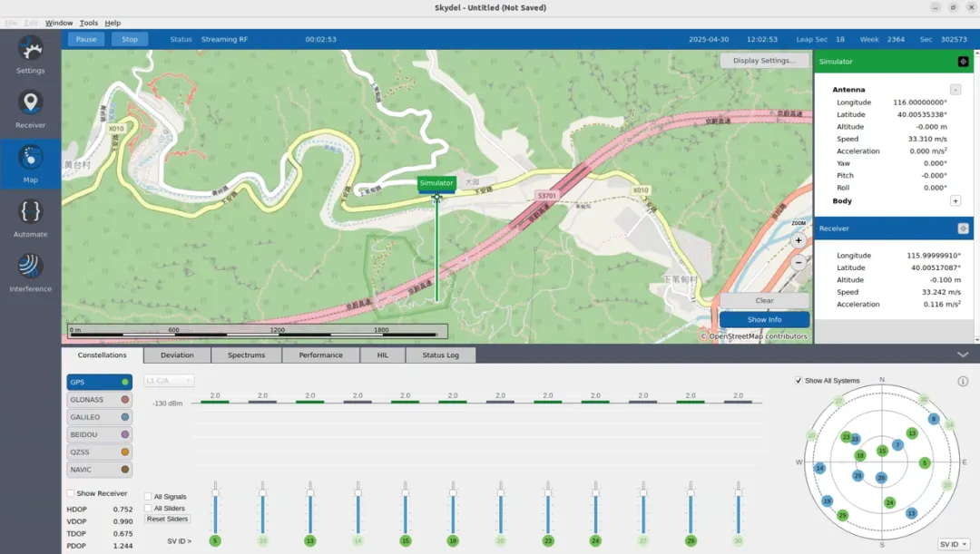Select green satellite 15 in sky plot
The height and width of the screenshot is (554, 980).
pyautogui.click(x=882, y=451)
